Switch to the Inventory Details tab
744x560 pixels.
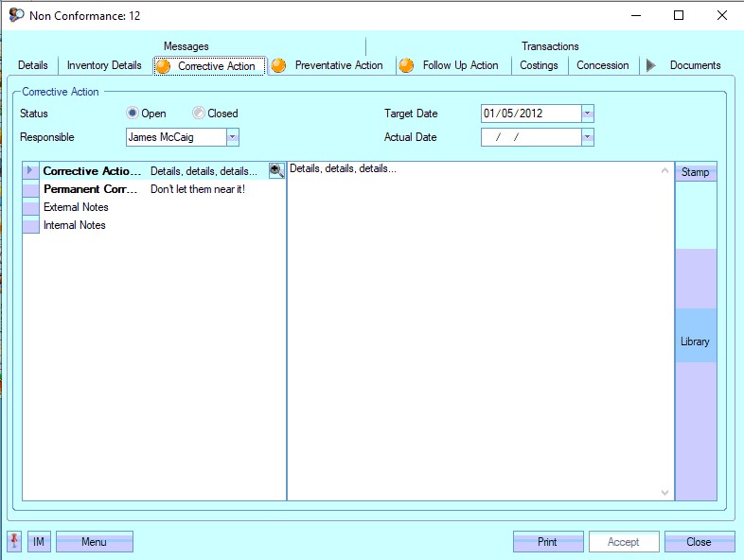104,65
